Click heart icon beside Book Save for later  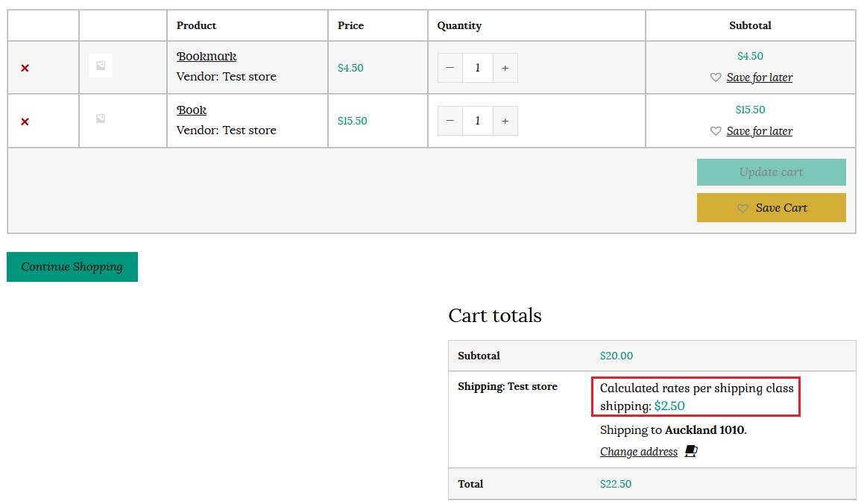click(716, 131)
